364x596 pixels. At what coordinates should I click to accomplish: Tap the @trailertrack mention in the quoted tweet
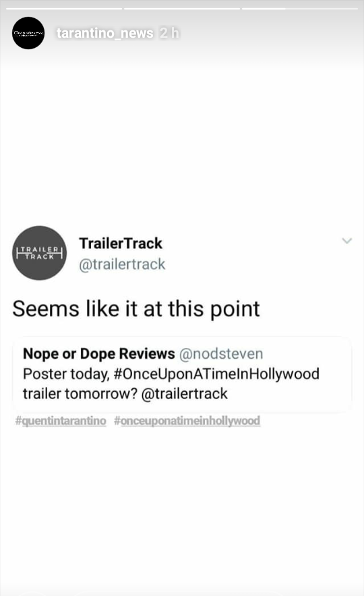(x=184, y=394)
